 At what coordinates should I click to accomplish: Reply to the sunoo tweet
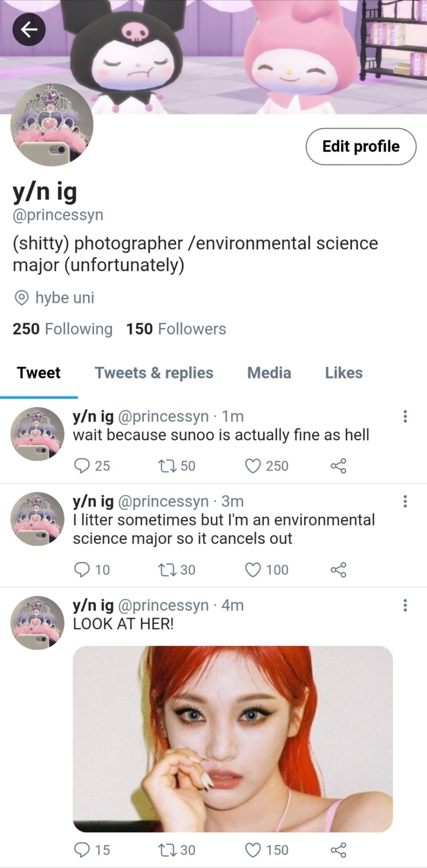(x=82, y=466)
